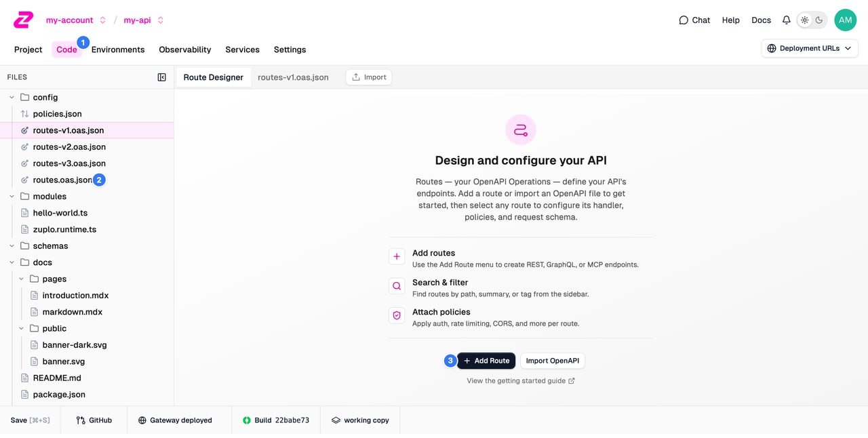Screen dimensions: 868x438
Task: Click the Add Route button
Action: click(x=486, y=361)
